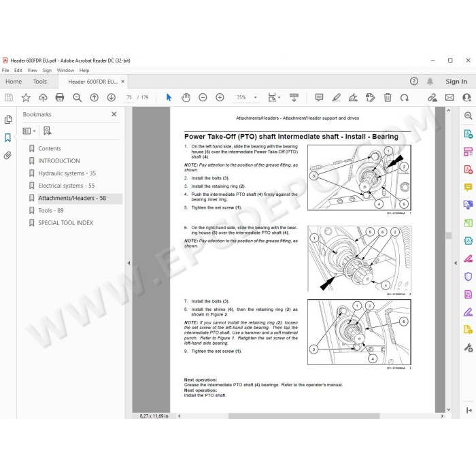The width and height of the screenshot is (476, 476).
Task: Open More Tools wrench icon
Action: [x=468, y=347]
